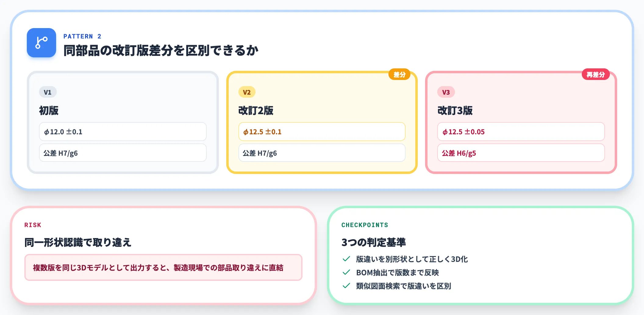Click the 公差 H7/g6 field in 初版

(x=123, y=153)
